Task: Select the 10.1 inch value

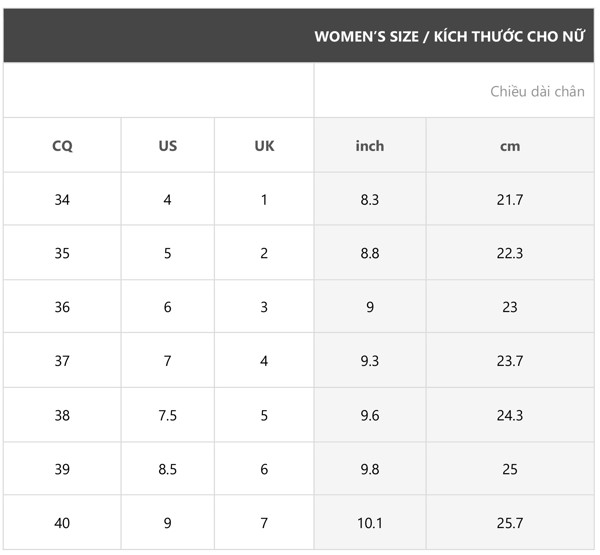Action: coord(370,523)
